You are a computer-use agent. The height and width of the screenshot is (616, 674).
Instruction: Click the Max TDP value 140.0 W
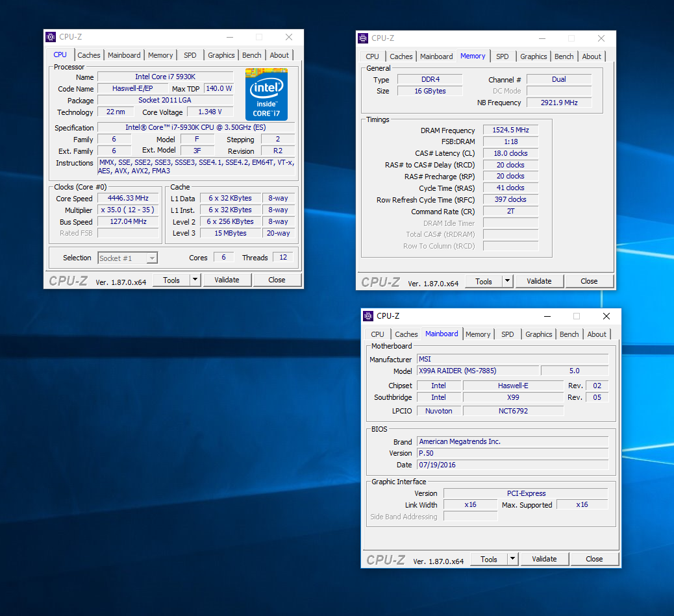[x=219, y=88]
